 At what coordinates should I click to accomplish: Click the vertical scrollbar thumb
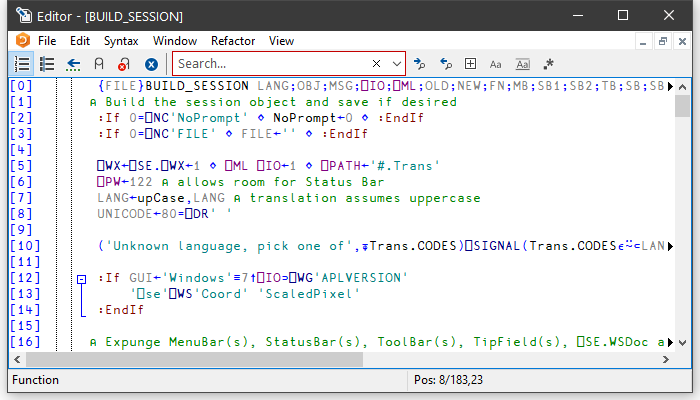tap(683, 106)
